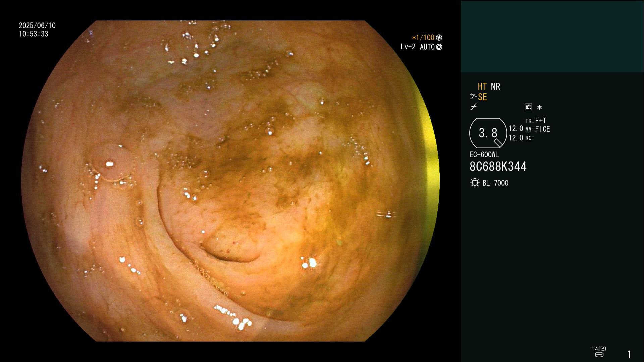644x362 pixels.
Task: Click the AUTO photometry label
Action: pyautogui.click(x=427, y=47)
